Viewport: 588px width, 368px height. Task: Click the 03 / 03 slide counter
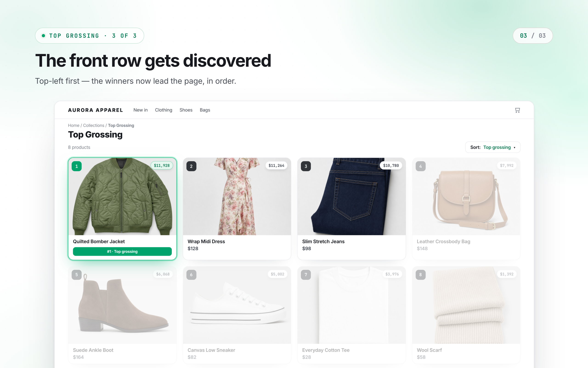coord(533,35)
